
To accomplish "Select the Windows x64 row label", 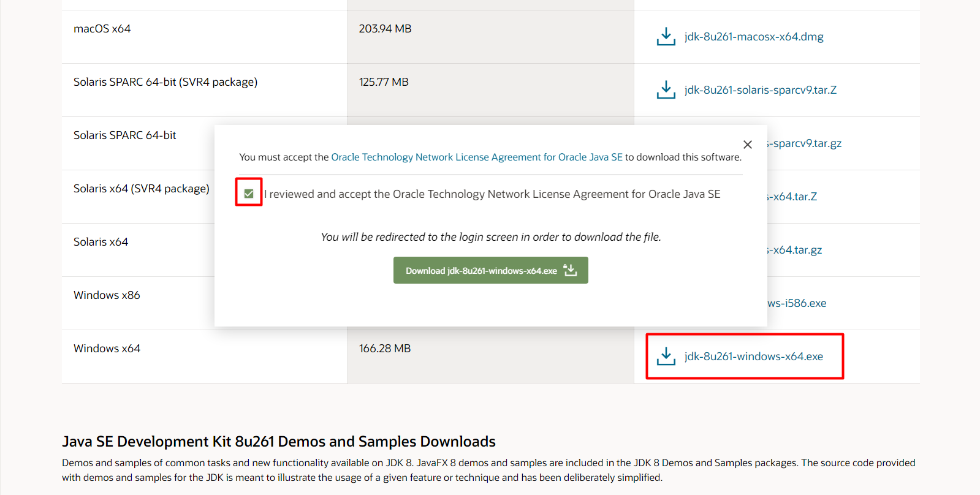I will (x=107, y=349).
